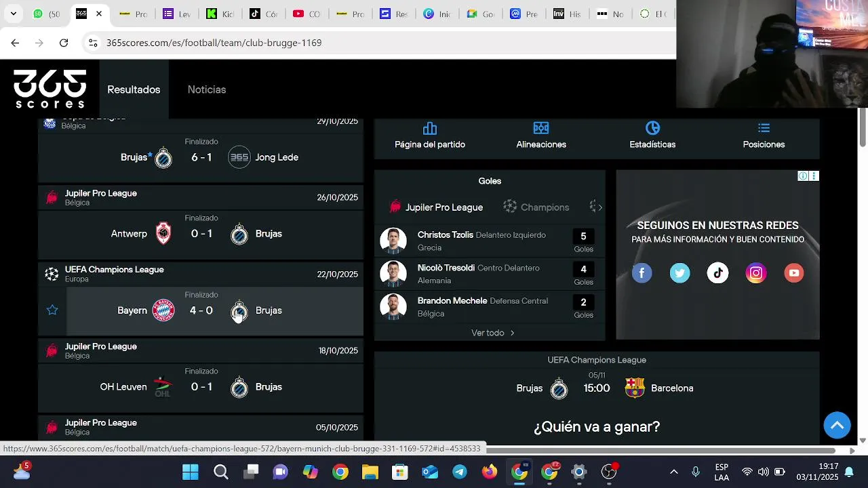
Task: Open Nicolò Tresoldi player row
Action: coord(490,274)
